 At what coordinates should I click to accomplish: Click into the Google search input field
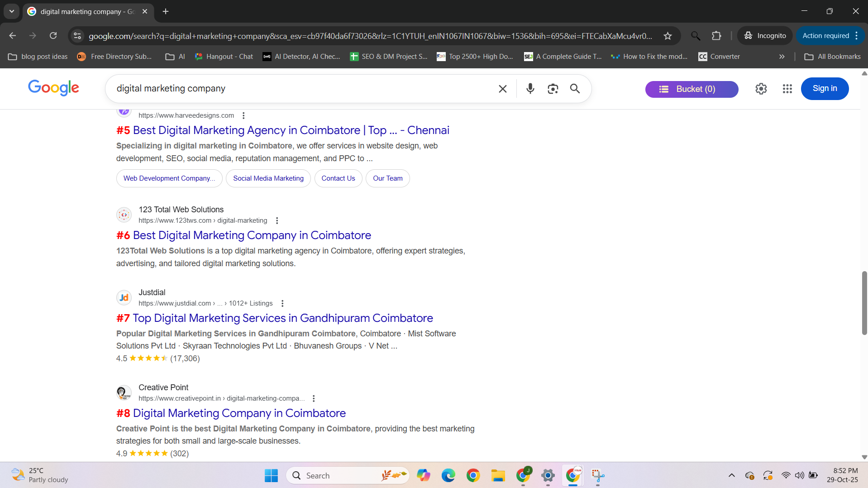click(299, 89)
